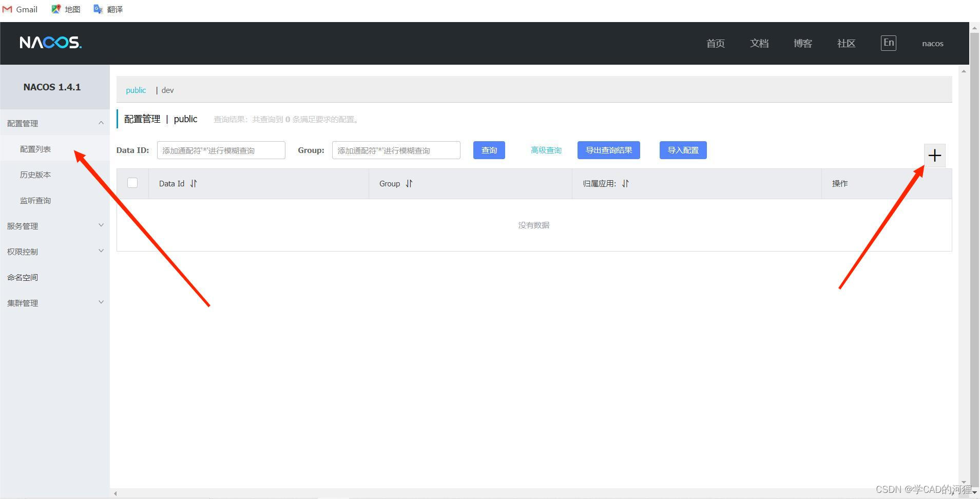This screenshot has width=980, height=499.
Task: Collapse the 配置管理 menu section
Action: click(x=55, y=123)
